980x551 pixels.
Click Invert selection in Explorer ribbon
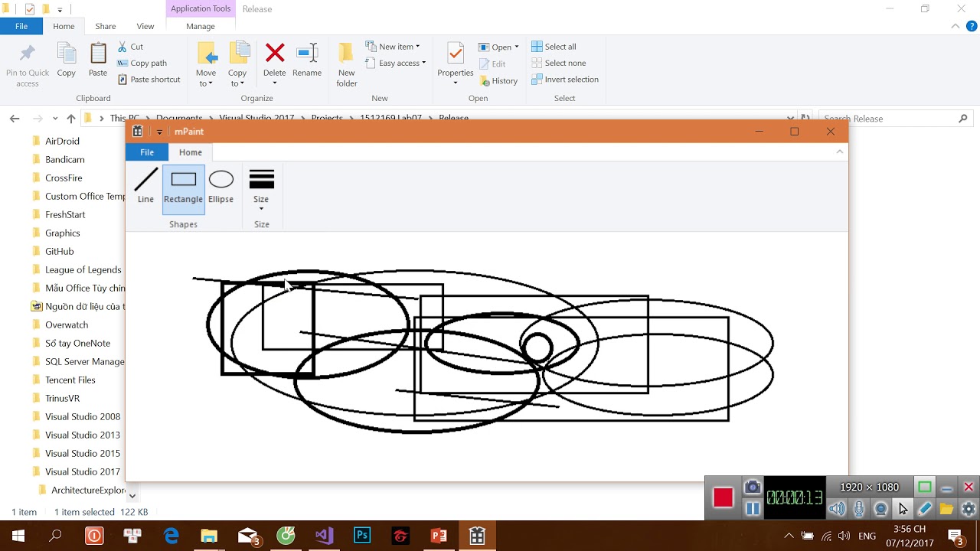click(x=565, y=80)
